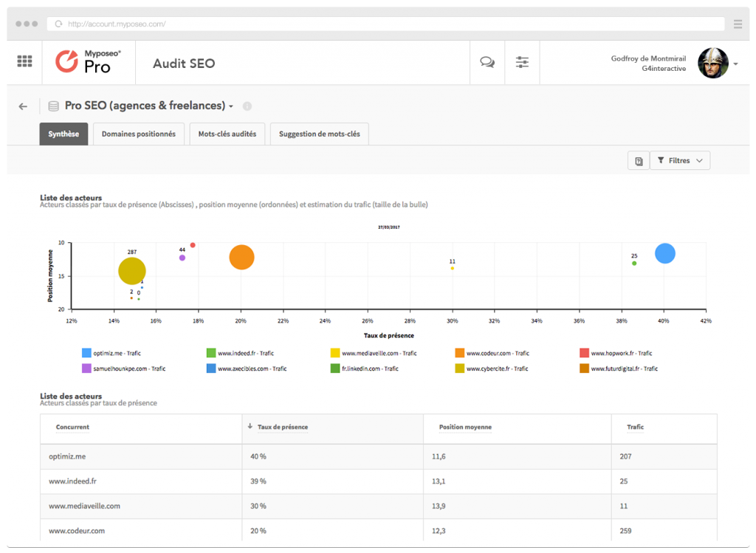The width and height of the screenshot is (756, 553).
Task: Sort by the Concurrent column header
Action: tap(72, 427)
